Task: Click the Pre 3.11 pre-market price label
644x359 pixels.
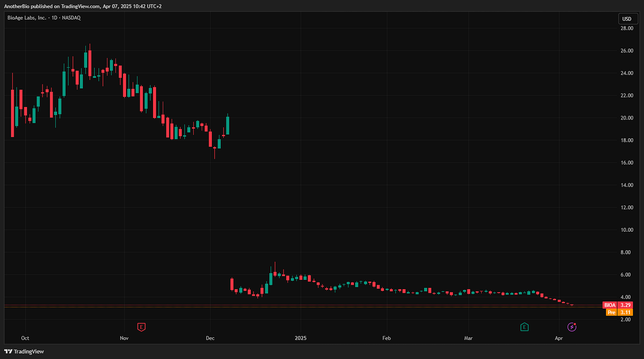Action: click(619, 312)
